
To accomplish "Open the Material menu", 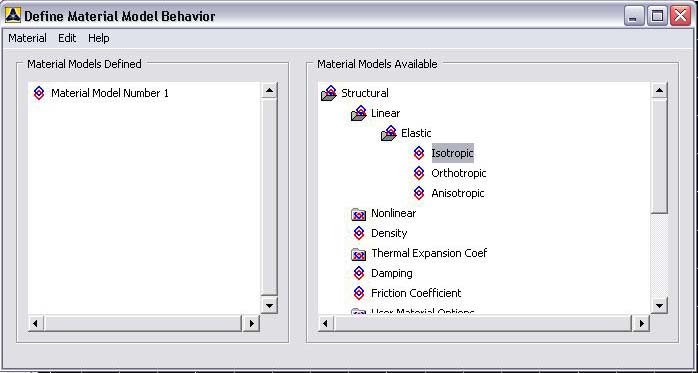I will point(27,38).
